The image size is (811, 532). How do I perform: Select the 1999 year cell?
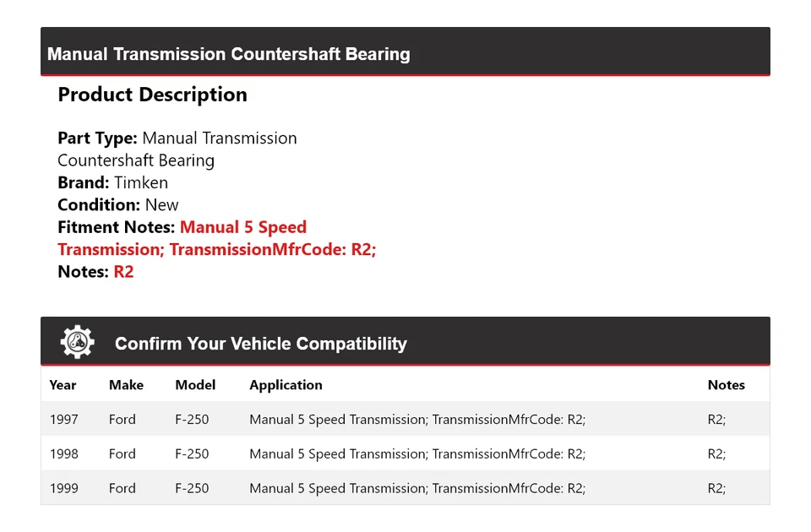pos(63,488)
